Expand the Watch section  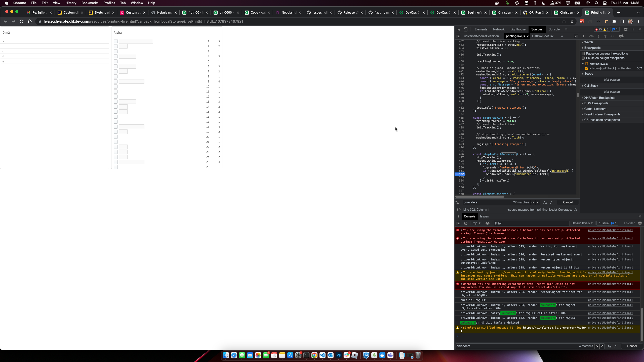(583, 42)
